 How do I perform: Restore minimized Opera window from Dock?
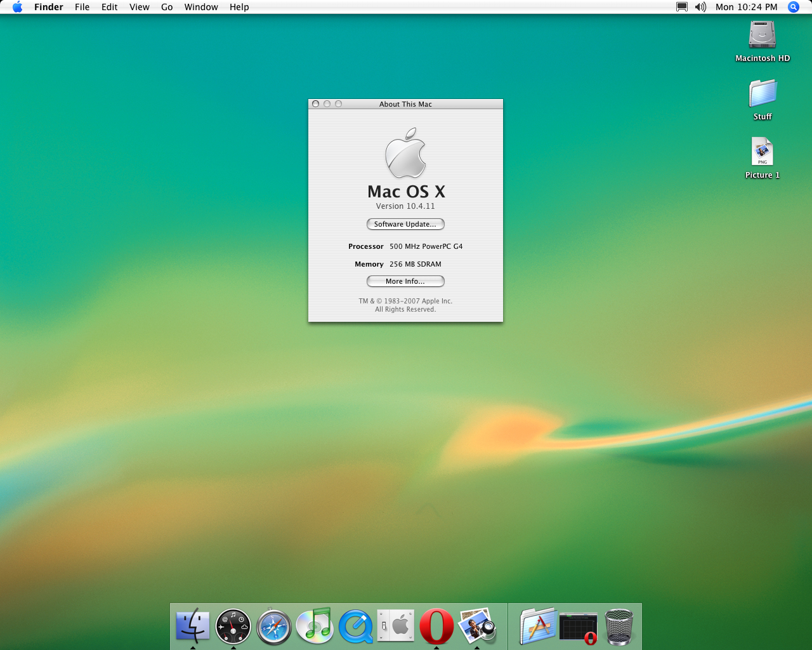point(578,627)
